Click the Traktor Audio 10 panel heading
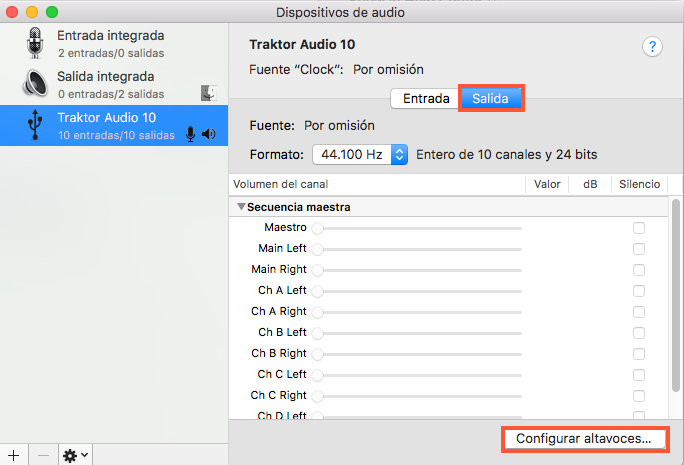 tap(302, 44)
